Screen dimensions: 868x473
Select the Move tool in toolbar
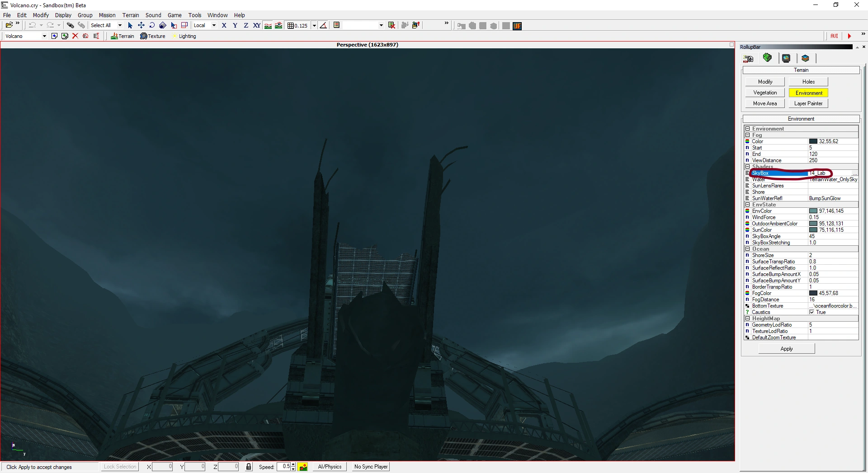point(141,25)
